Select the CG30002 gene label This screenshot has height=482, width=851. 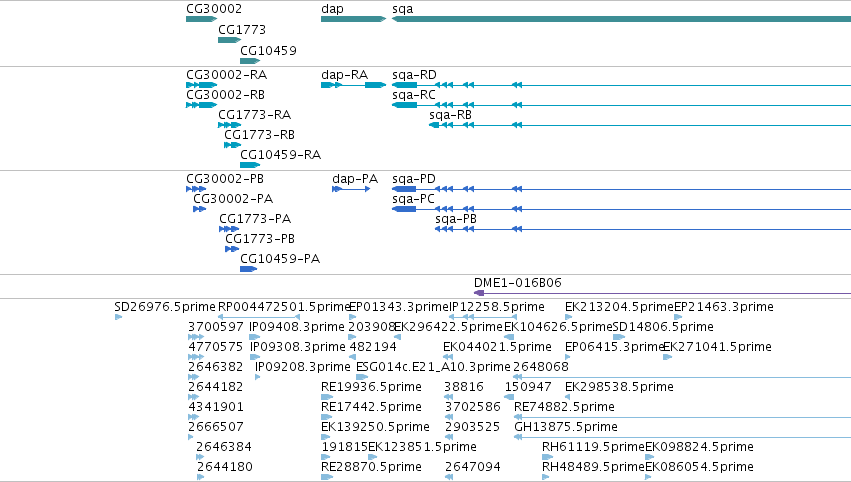point(214,9)
